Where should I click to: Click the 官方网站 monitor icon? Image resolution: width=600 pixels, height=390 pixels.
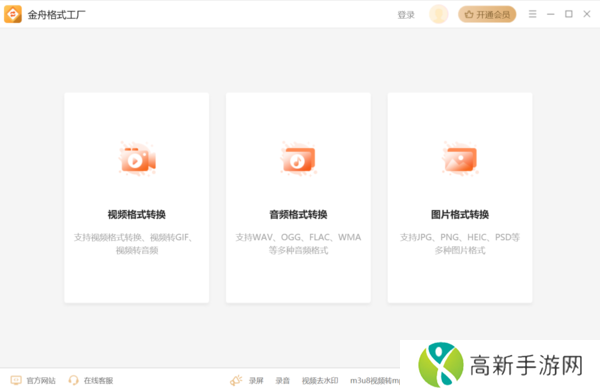click(16, 380)
